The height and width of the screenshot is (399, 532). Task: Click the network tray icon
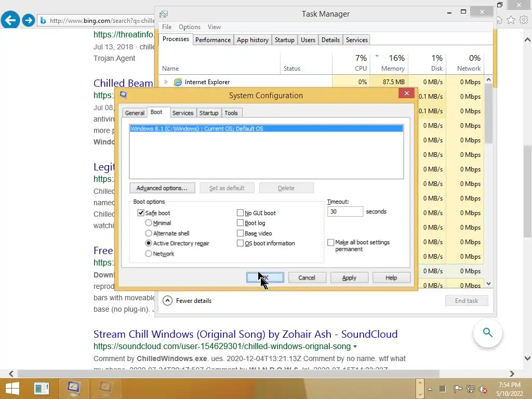coord(471,389)
